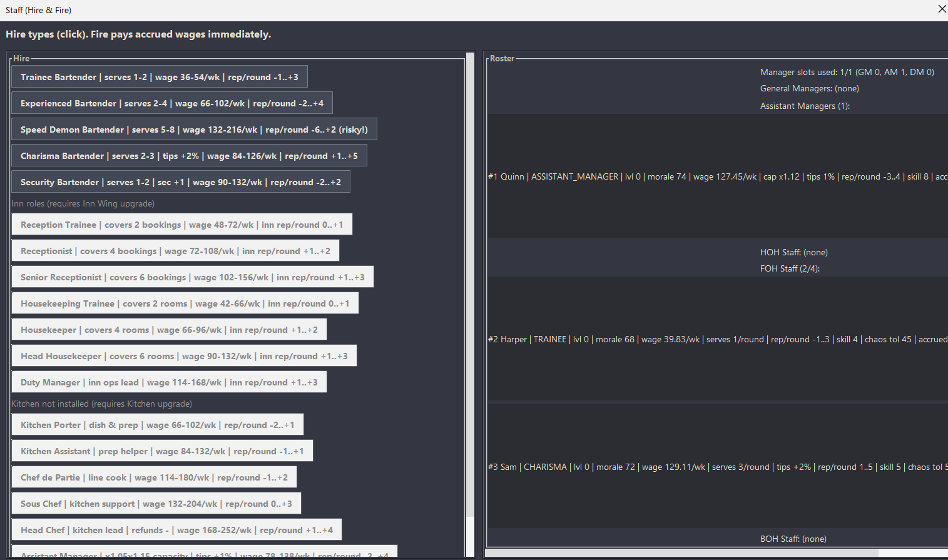
Task: Select Quinn's assistant manager roster entry
Action: [718, 176]
